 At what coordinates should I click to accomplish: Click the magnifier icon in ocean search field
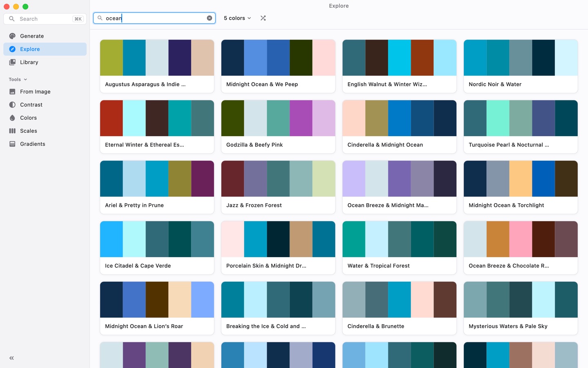tap(100, 18)
